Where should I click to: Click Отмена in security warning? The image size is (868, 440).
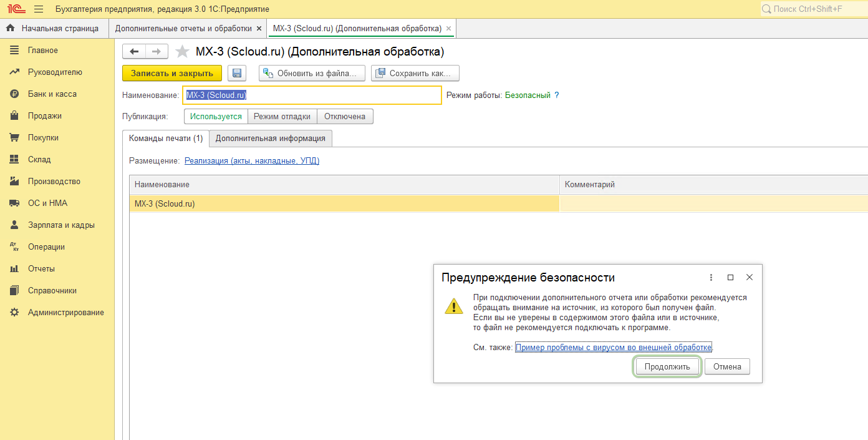click(x=727, y=366)
